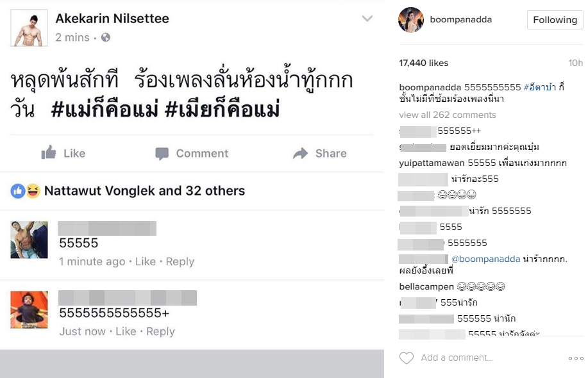Click the Share arrow icon
The width and height of the screenshot is (588, 378).
tap(300, 153)
